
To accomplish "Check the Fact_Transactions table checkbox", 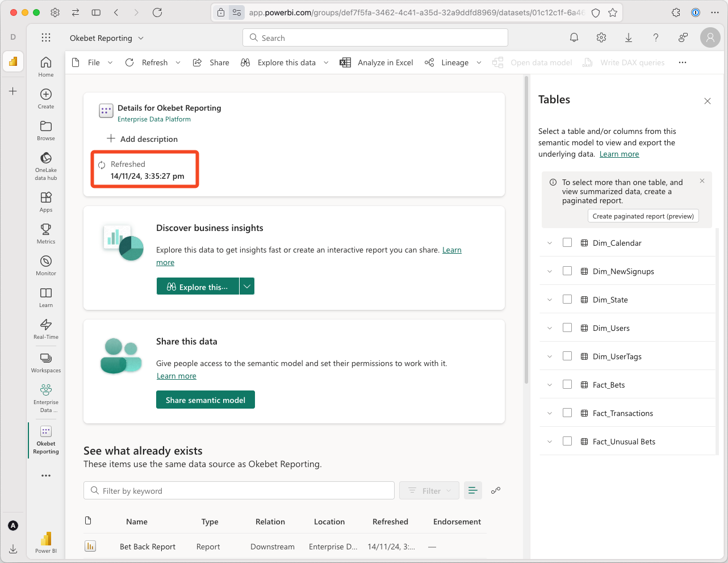I will coord(567,413).
